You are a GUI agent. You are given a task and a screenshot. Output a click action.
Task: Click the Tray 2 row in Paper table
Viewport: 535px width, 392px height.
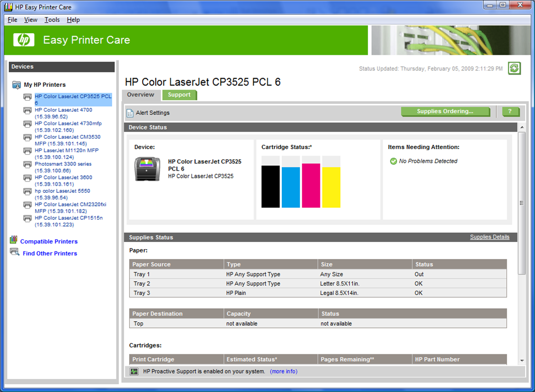[318, 283]
